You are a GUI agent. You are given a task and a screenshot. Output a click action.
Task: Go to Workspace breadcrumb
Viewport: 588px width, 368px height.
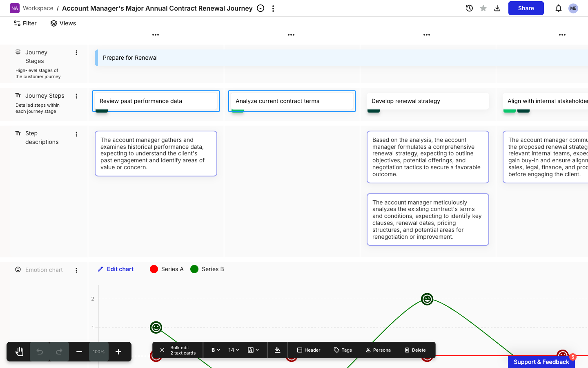point(38,8)
